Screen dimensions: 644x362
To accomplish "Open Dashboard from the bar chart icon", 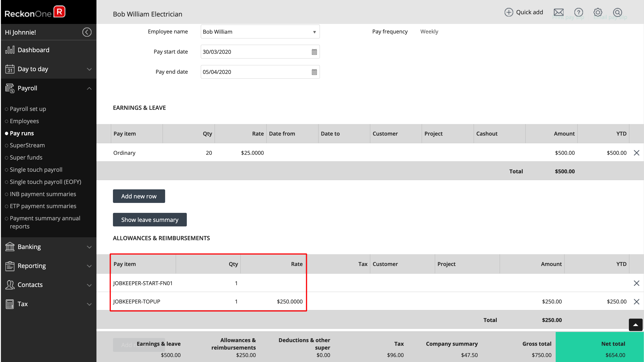I will (x=10, y=50).
